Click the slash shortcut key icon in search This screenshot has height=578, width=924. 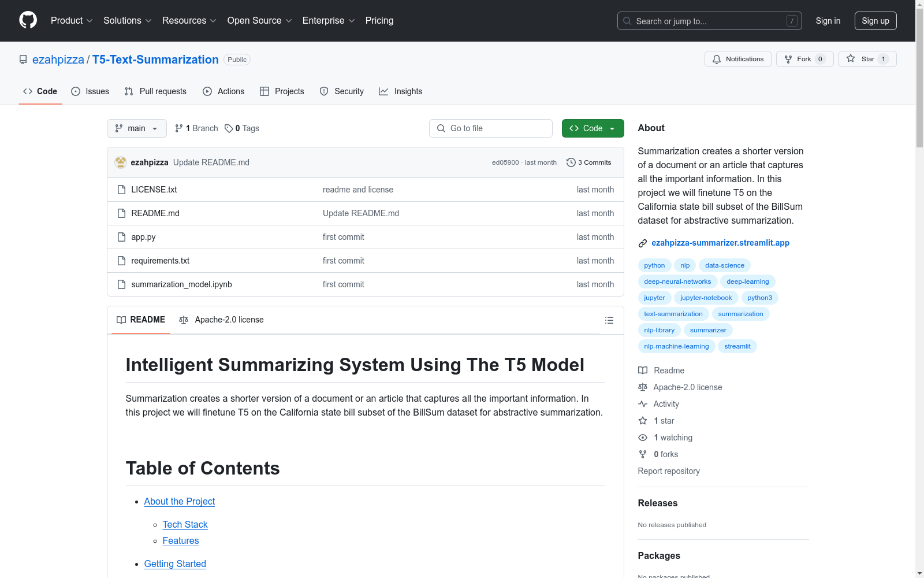792,21
